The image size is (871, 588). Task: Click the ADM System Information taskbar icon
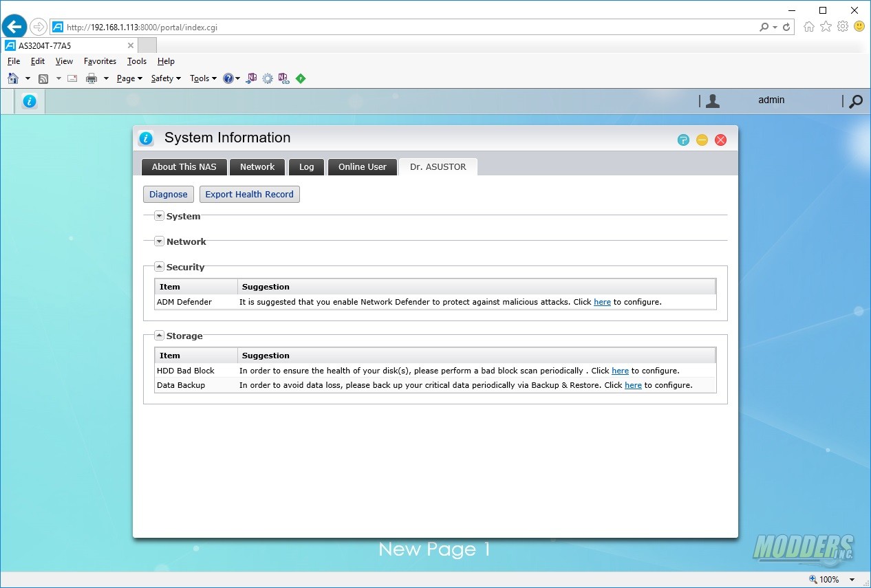[x=29, y=101]
